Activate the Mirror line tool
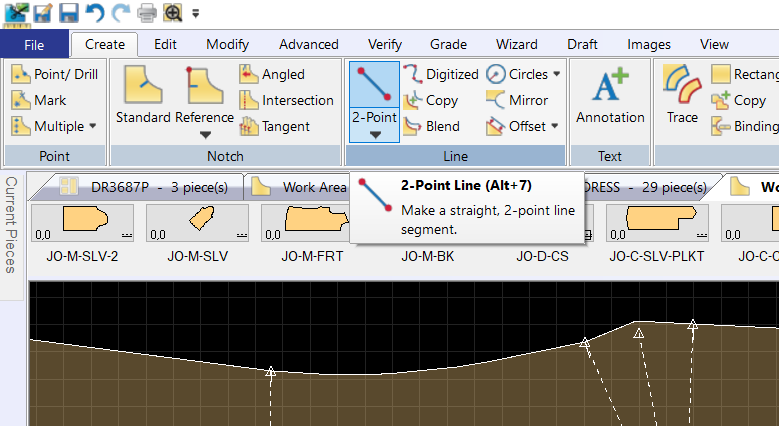This screenshot has height=426, width=779. 517,100
